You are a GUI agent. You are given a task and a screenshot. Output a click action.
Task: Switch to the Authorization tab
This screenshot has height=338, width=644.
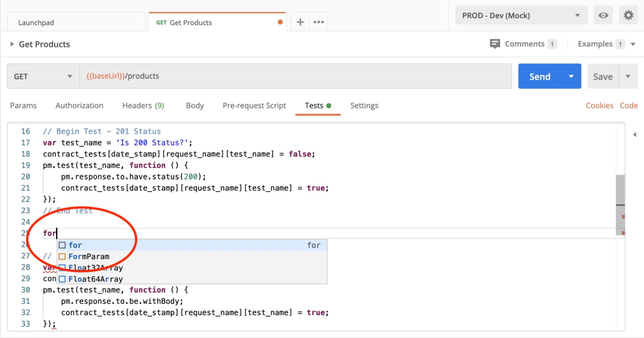point(79,106)
